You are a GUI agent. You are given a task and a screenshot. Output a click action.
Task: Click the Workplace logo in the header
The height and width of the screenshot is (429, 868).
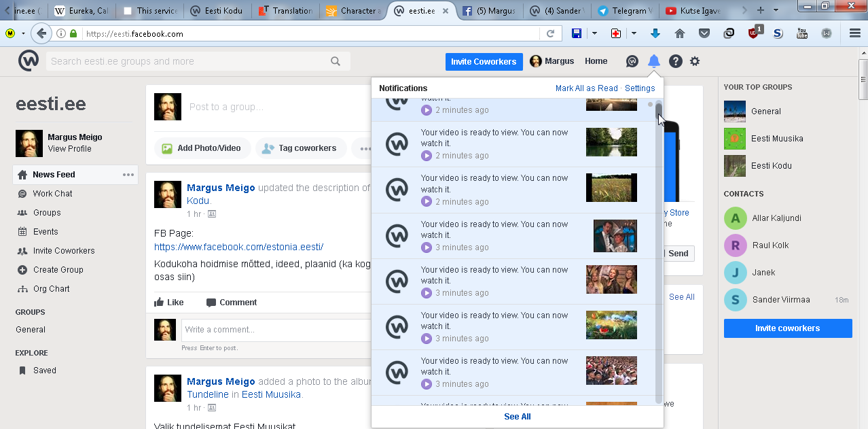pyautogui.click(x=29, y=61)
